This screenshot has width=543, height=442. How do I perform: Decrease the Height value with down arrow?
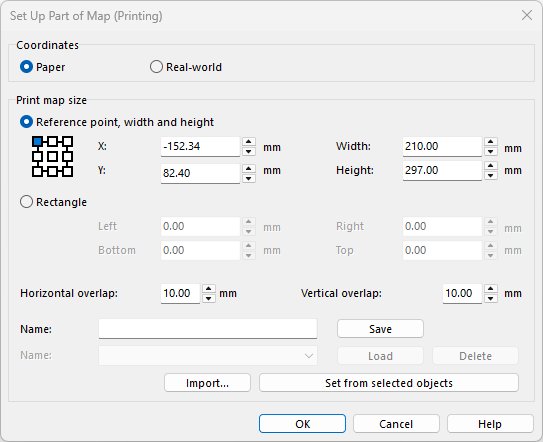click(x=490, y=175)
